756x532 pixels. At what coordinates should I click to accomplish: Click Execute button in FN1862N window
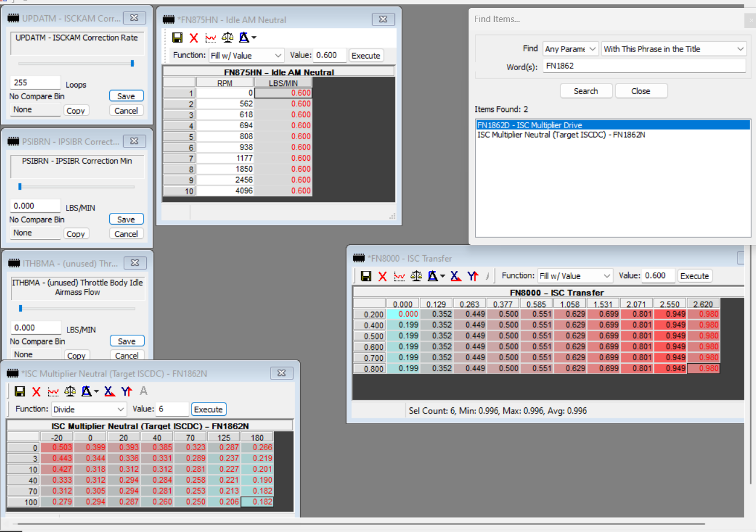pos(208,409)
